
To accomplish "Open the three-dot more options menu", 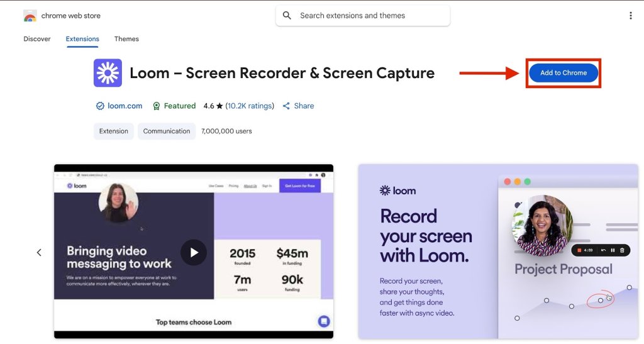I will (x=630, y=16).
